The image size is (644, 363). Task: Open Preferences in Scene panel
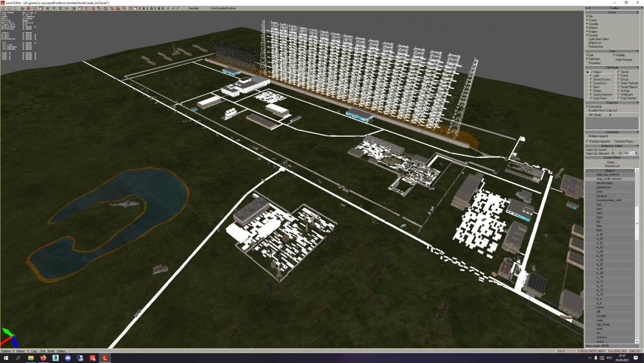pyautogui.click(x=596, y=46)
